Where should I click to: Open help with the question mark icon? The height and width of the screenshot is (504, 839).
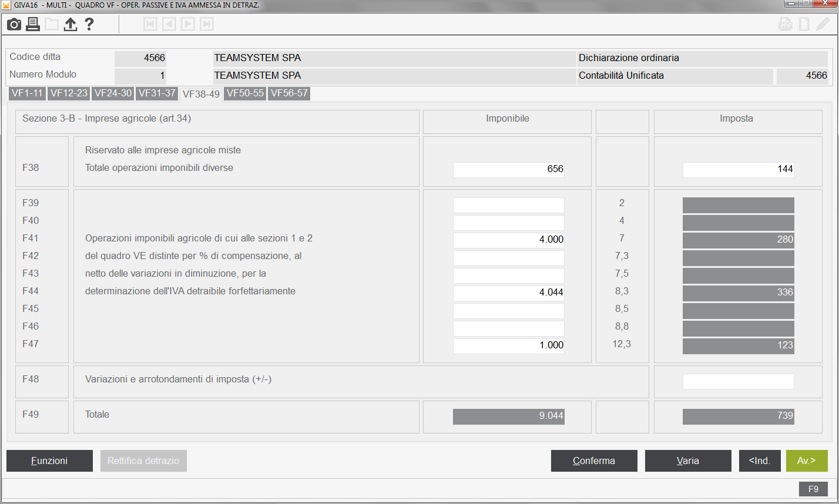click(x=89, y=24)
